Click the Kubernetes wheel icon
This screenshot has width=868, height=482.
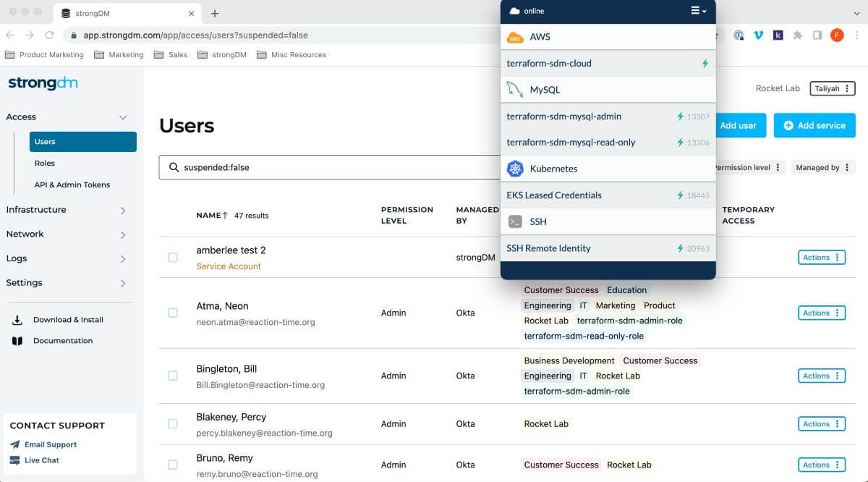pyautogui.click(x=515, y=169)
